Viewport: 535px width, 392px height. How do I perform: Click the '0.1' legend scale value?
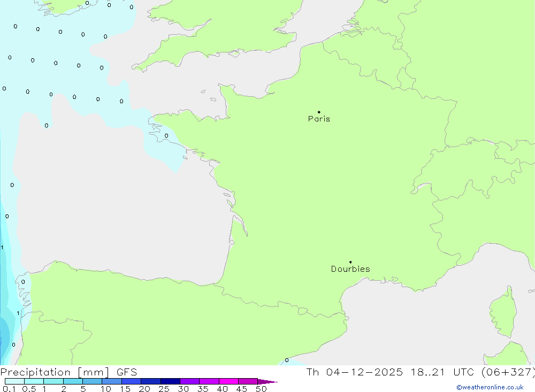pos(9,389)
